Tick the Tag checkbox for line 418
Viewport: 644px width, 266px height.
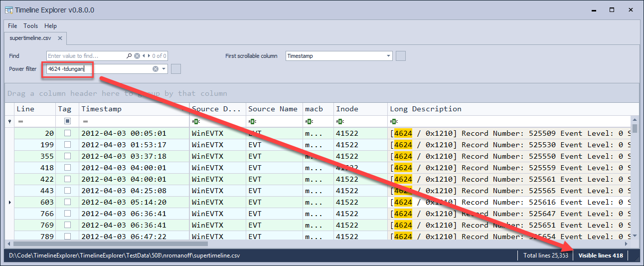(67, 168)
